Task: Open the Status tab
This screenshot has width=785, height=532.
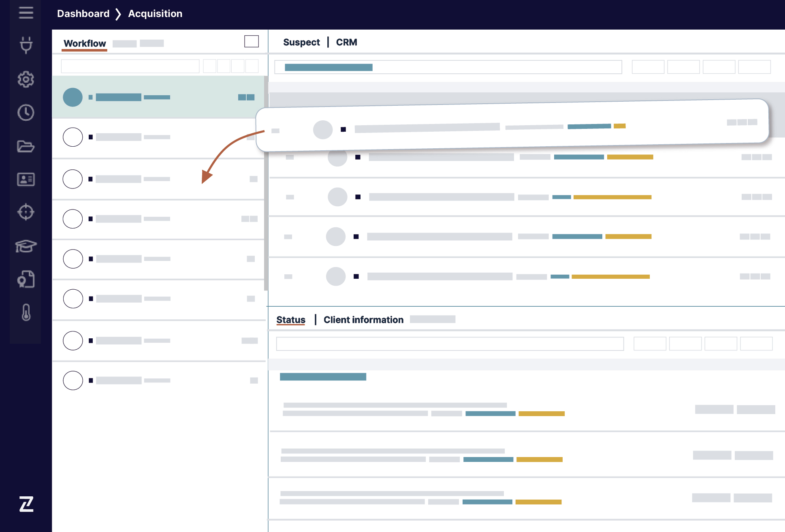Action: [291, 320]
